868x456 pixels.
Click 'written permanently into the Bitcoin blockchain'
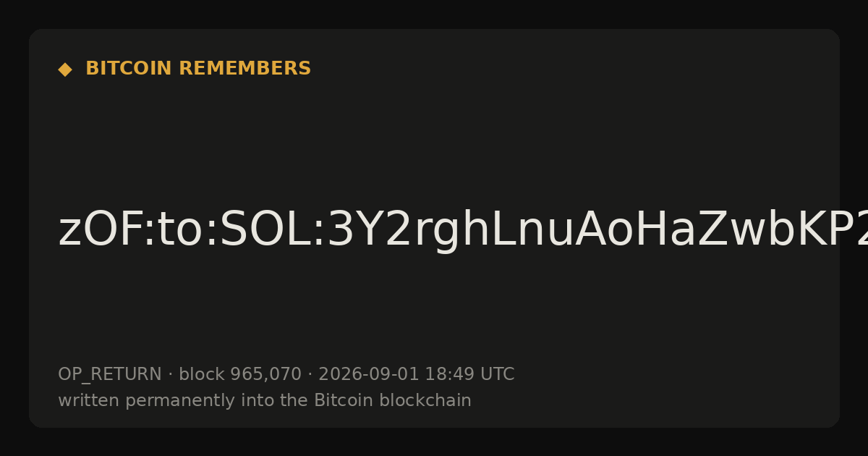pyautogui.click(x=265, y=400)
